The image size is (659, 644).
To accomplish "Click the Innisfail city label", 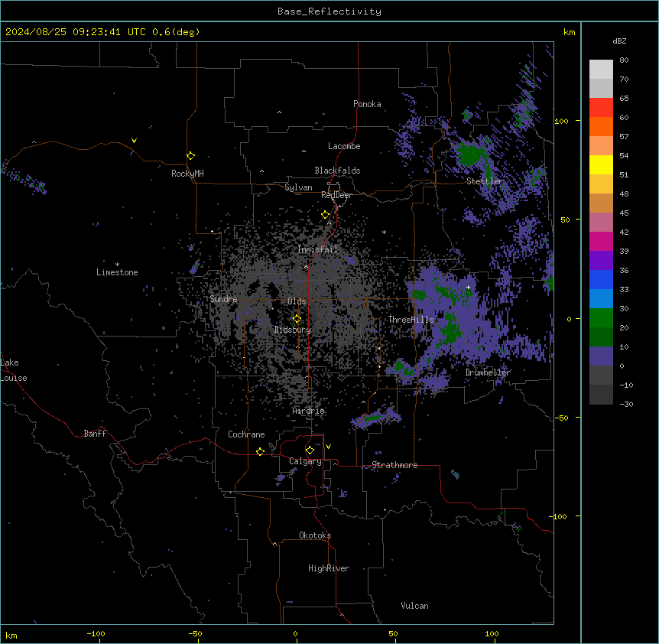I will (317, 249).
